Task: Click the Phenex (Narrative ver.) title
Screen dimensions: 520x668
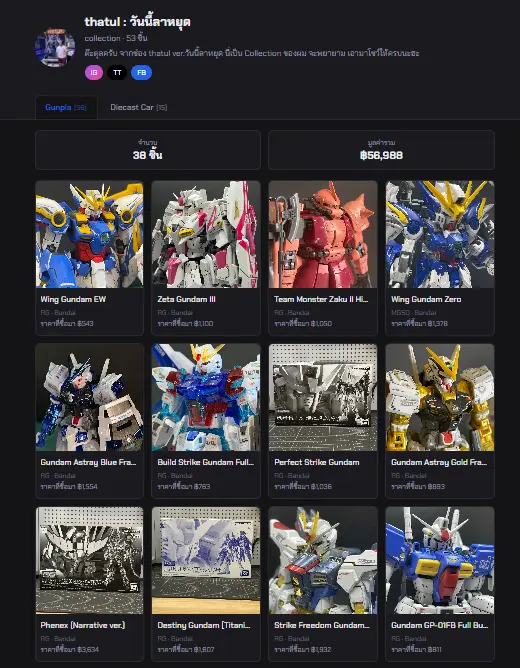Action: [x=83, y=625]
